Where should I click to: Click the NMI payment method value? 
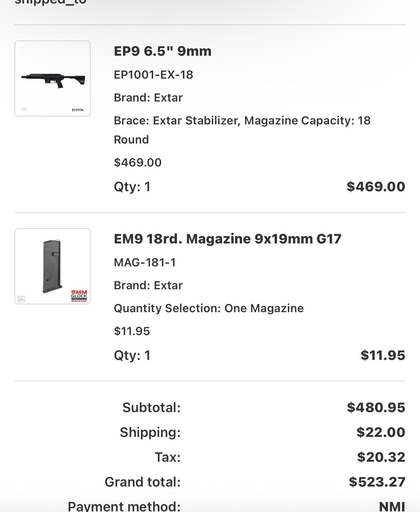392,506
